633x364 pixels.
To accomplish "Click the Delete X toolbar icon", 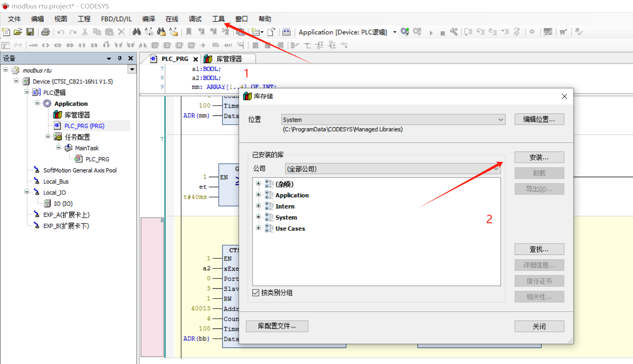I will pos(121,32).
